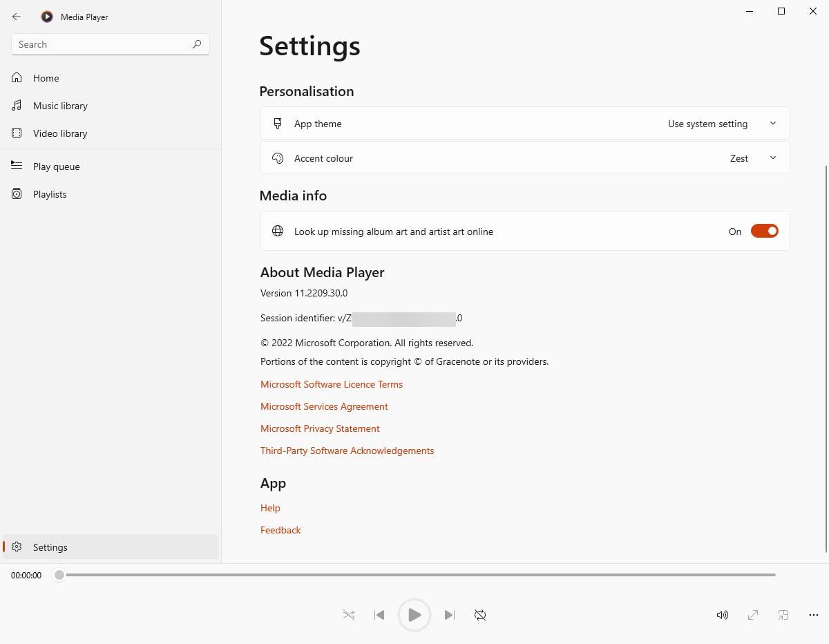Screen dimensions: 829x644
Task: Expand App theme chevron arrow
Action: [x=773, y=124]
